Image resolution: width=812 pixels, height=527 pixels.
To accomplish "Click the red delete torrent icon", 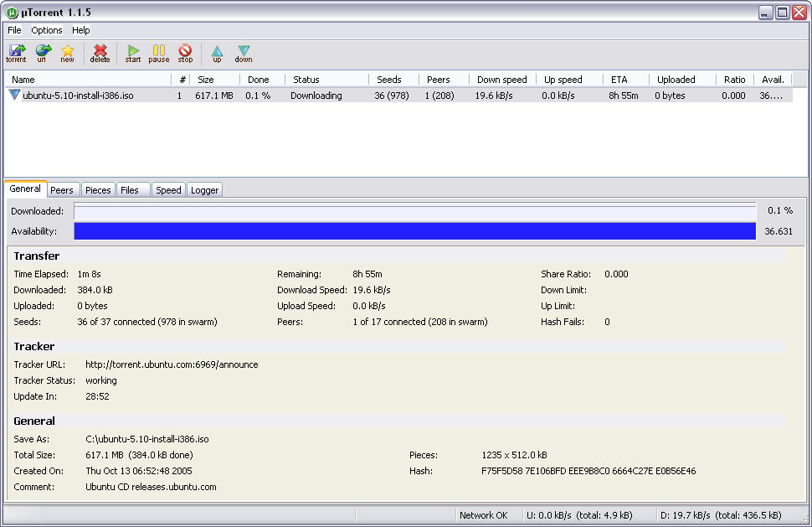I will coord(100,54).
